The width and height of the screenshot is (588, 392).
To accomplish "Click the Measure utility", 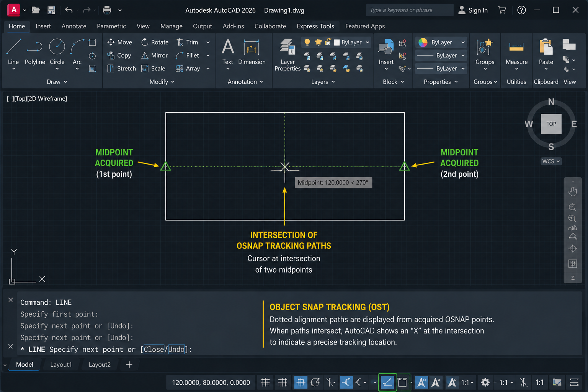I will coord(516,52).
